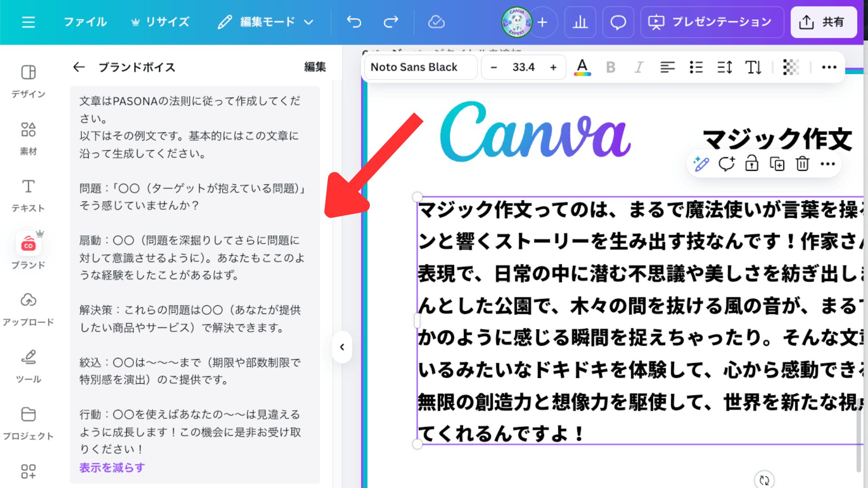Open the transparency checkerboard control
This screenshot has height=488, width=868.
[x=791, y=67]
